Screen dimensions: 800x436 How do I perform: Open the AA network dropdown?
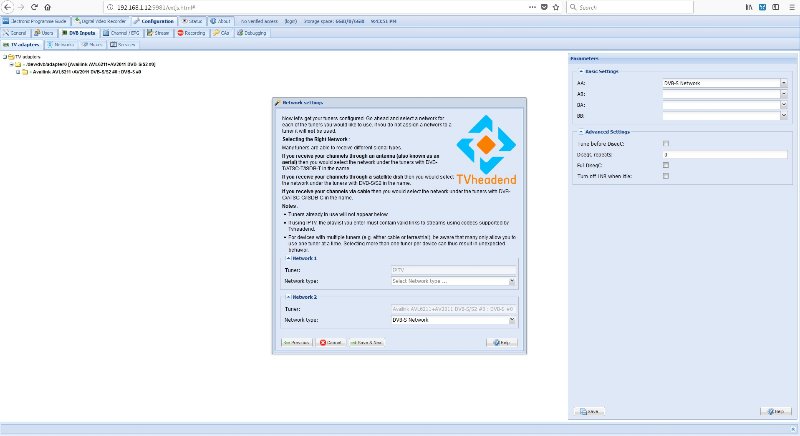coord(784,83)
